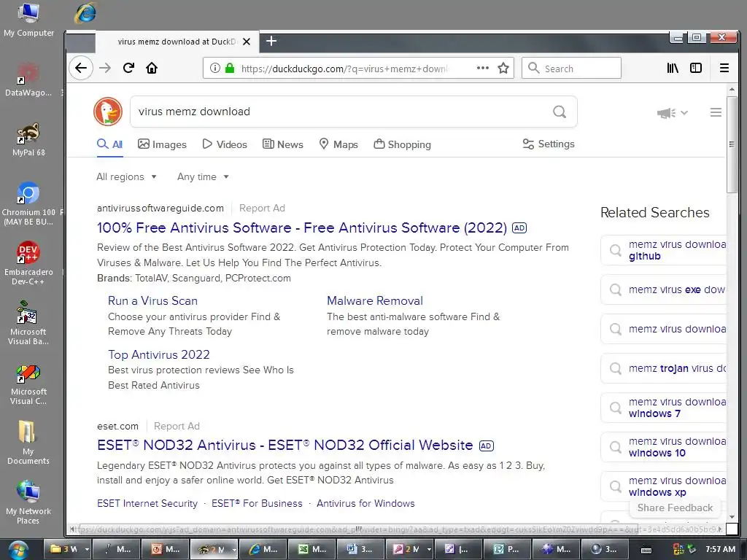This screenshot has height=560, width=747.
Task: Switch to Images results tab
Action: click(162, 144)
